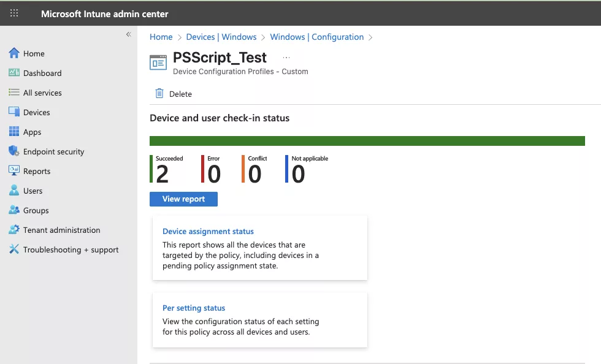Select Home in the breadcrumb trail
The width and height of the screenshot is (601, 364).
coord(161,37)
